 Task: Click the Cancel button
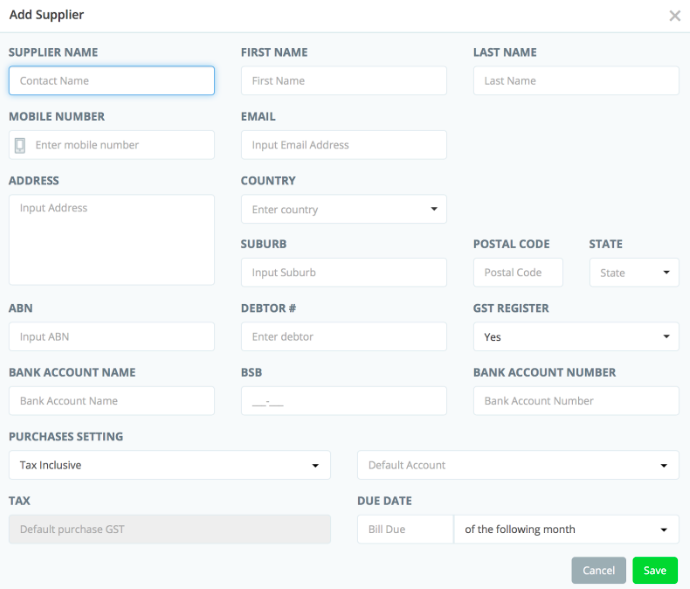[598, 570]
